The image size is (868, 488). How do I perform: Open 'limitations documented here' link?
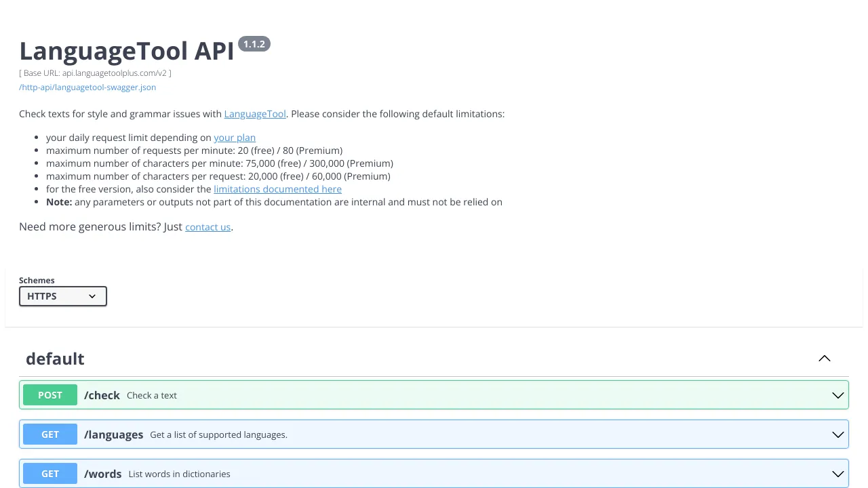click(x=277, y=189)
